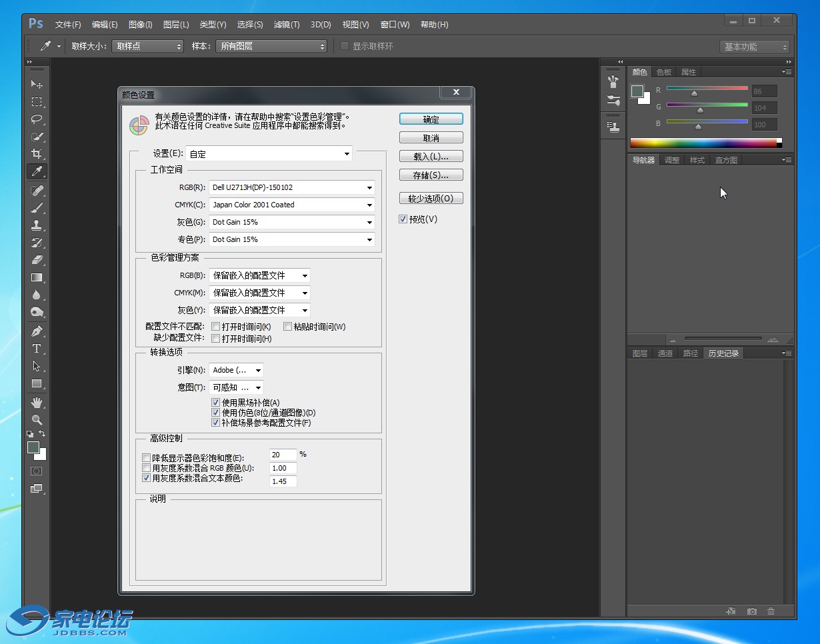Select the Hand tool
The height and width of the screenshot is (644, 820).
click(x=37, y=402)
